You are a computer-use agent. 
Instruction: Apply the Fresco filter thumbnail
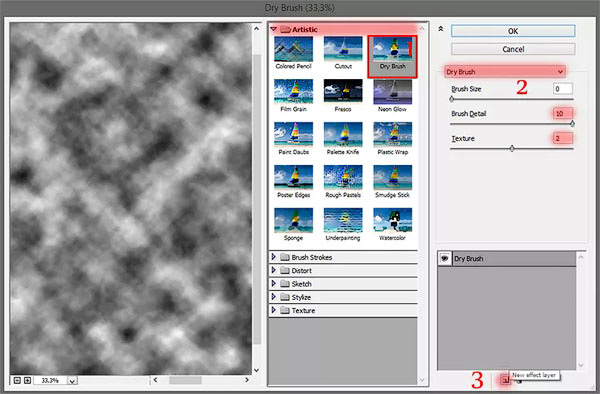pyautogui.click(x=343, y=92)
